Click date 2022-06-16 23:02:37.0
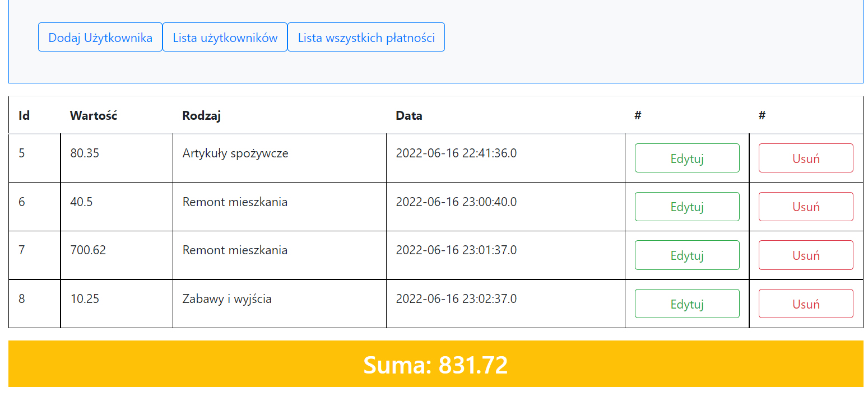Screen dimensions: 868x406 coord(456,298)
